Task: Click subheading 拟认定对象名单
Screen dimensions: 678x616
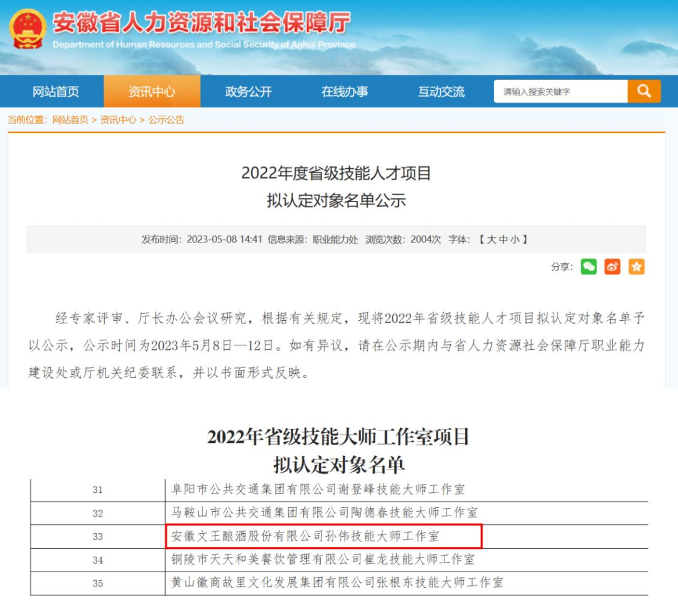Action: point(339,465)
